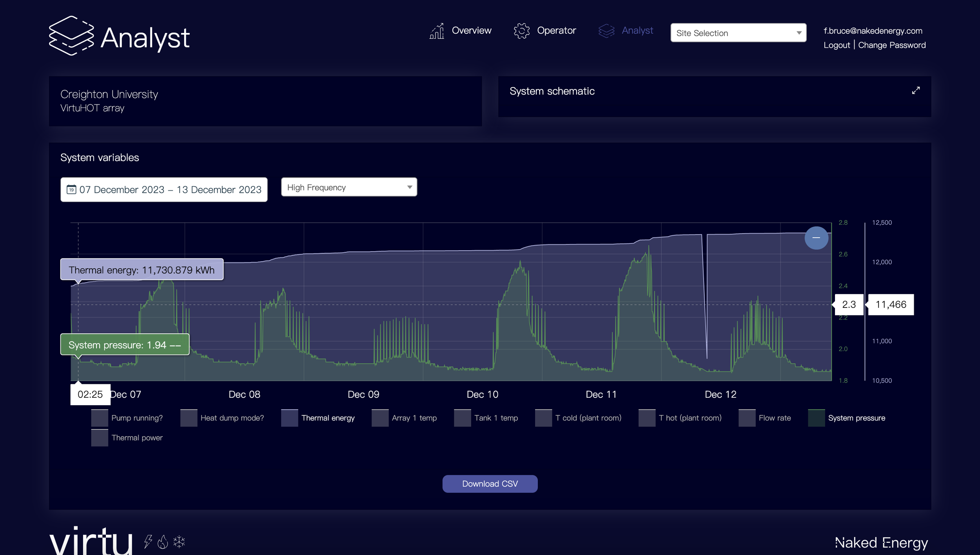
Task: Click the virtu logo in footer
Action: [x=91, y=540]
